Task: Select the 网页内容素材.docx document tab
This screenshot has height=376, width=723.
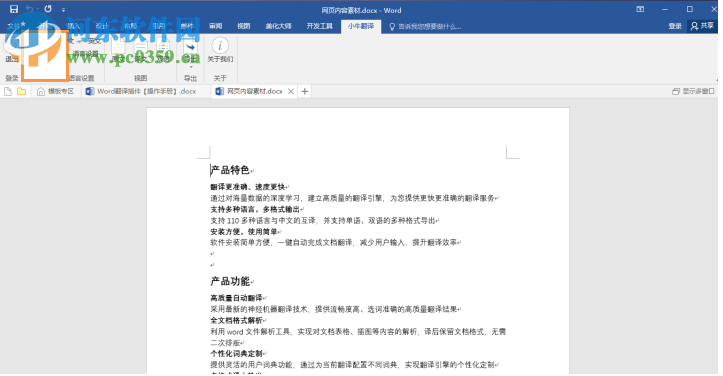Action: tap(255, 91)
